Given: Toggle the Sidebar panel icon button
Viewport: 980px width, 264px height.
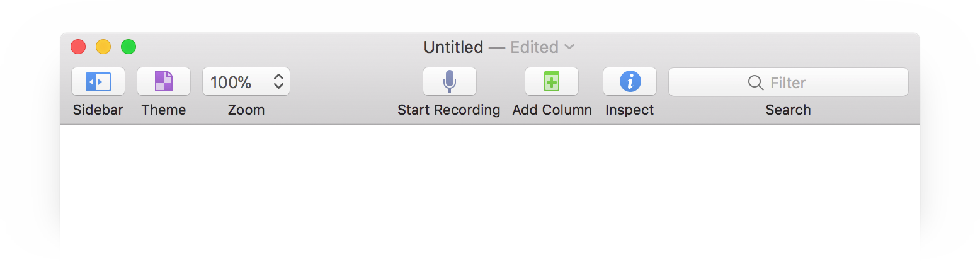Looking at the screenshot, I should tap(98, 81).
